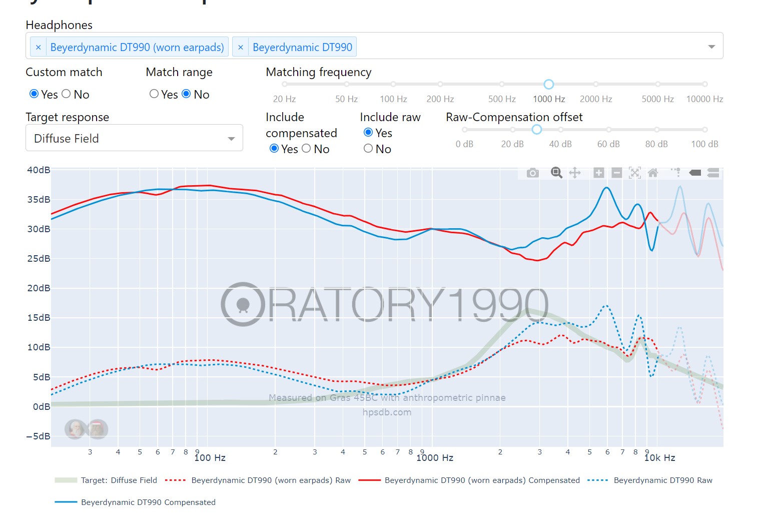779x532 pixels.
Task: Click the 100 Hz x-axis label
Action: pyautogui.click(x=210, y=458)
